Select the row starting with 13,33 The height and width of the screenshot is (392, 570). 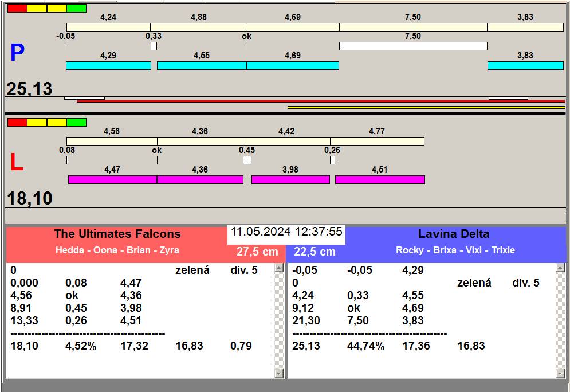coord(140,321)
